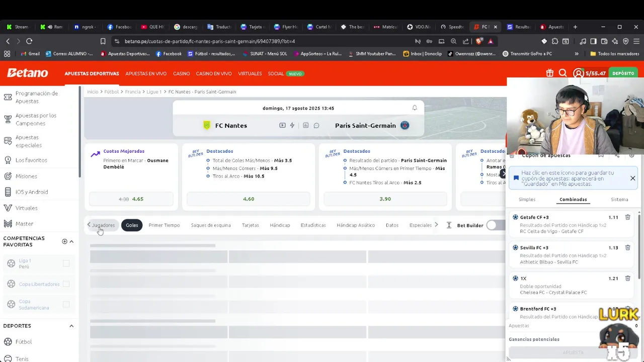Open the Gmail bookmark

coord(30,54)
